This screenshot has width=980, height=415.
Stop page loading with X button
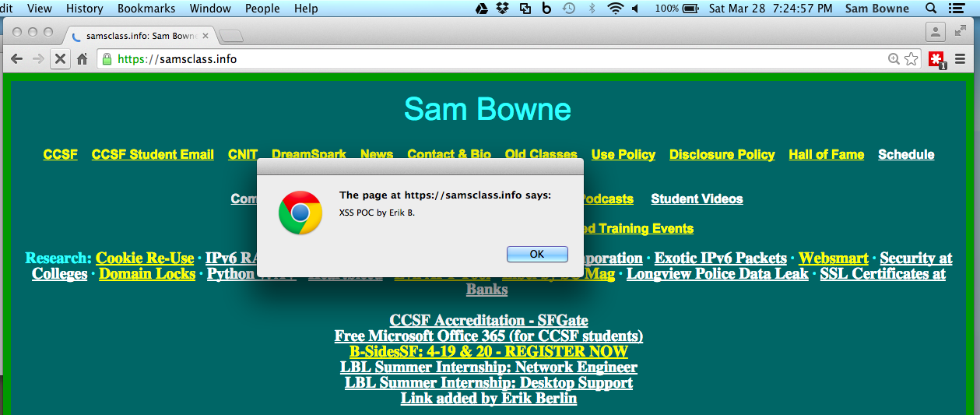(x=60, y=59)
